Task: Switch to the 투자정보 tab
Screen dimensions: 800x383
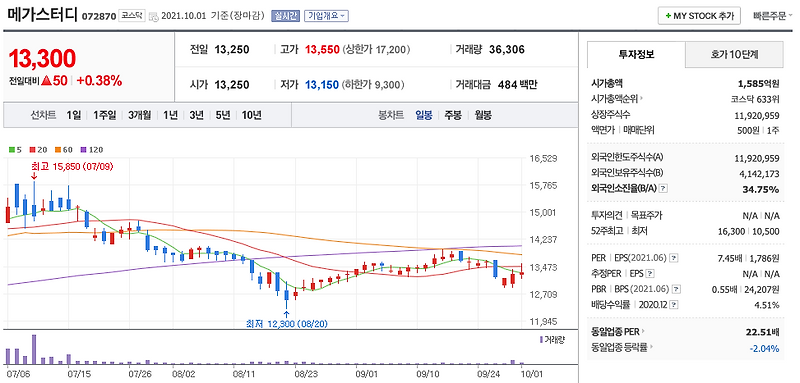Action: tap(636, 54)
